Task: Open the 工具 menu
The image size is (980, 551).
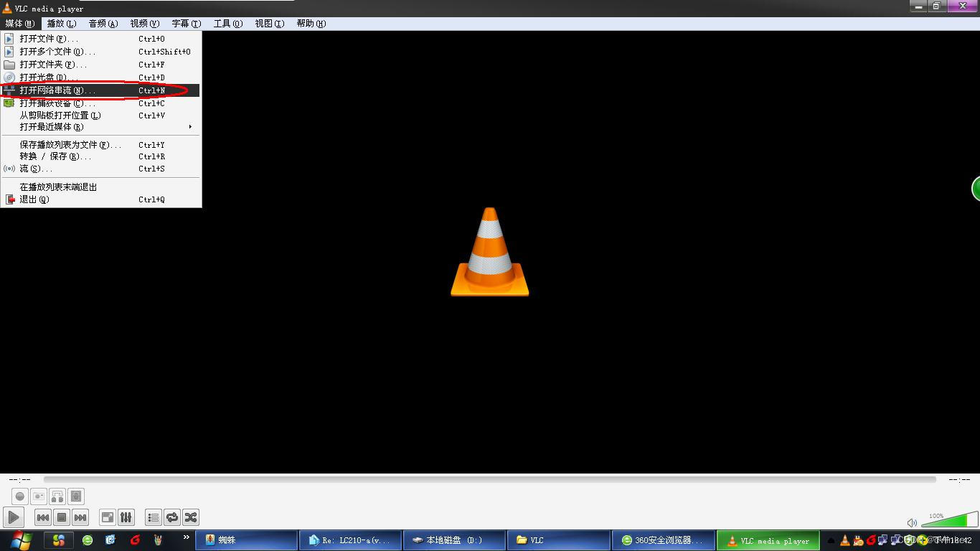Action: pos(227,24)
